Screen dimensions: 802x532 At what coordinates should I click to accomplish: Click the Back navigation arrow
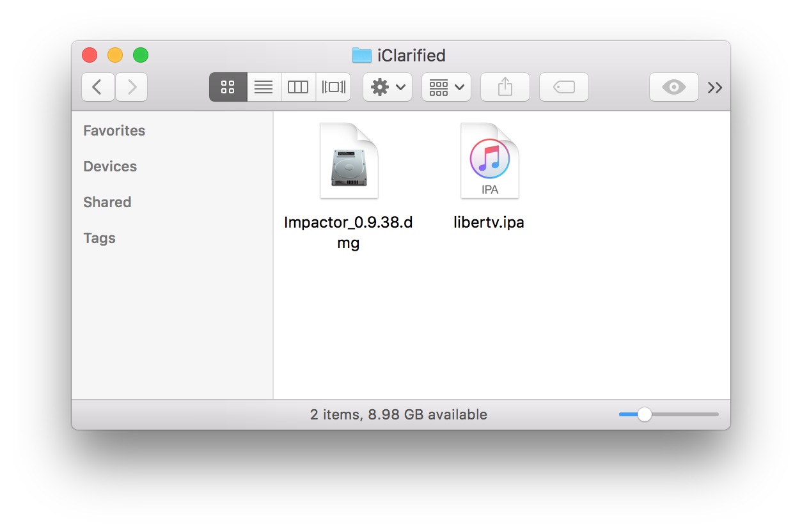98,87
